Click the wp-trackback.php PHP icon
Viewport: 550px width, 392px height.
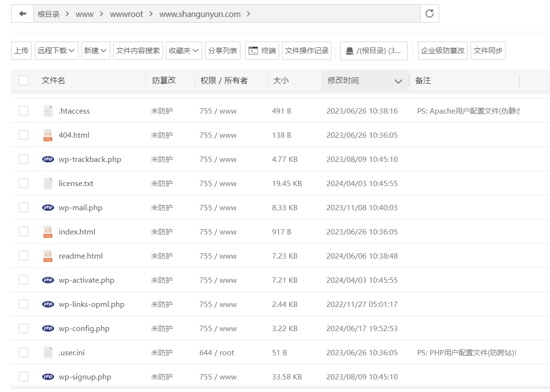click(48, 159)
